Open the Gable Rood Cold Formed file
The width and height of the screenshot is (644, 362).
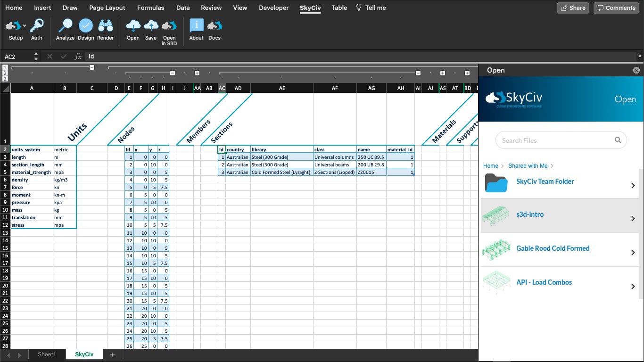553,248
